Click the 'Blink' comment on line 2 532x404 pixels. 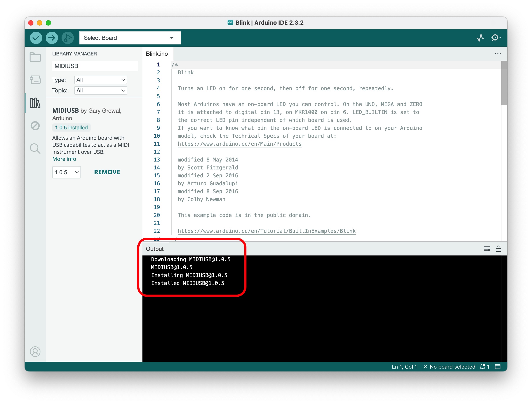click(x=186, y=72)
